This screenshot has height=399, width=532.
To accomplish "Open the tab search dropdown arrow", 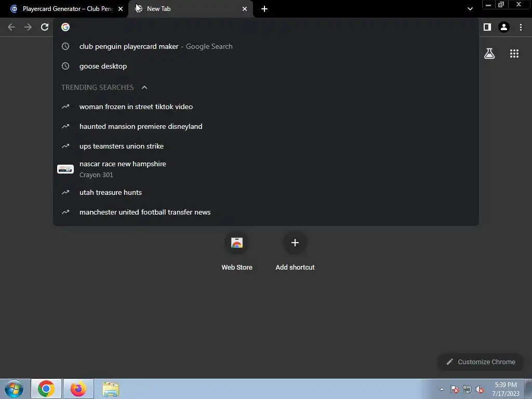I will [470, 9].
